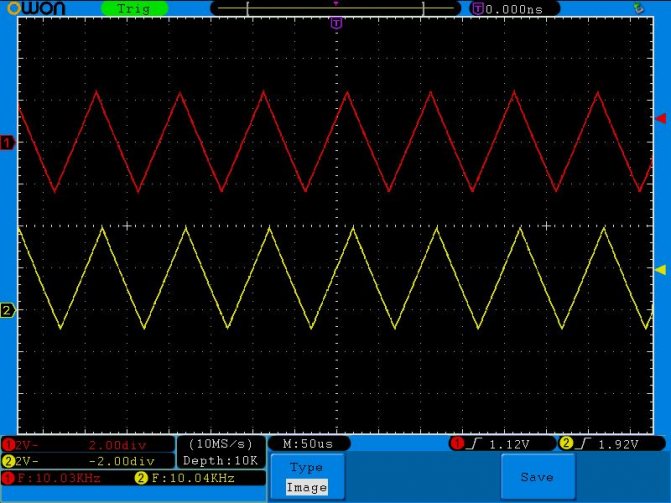Screen dimensions: 671x503
Task: Click channel 2 trigger level 1.92V
Action: tap(618, 444)
